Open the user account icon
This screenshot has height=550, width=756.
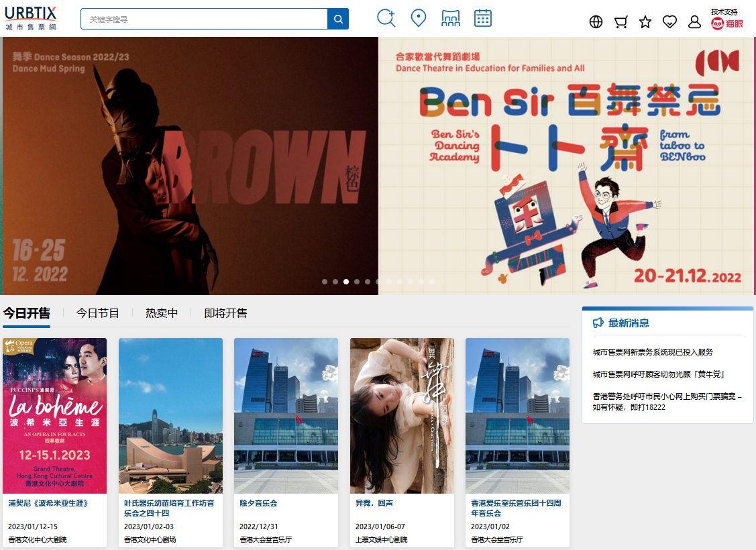point(694,22)
